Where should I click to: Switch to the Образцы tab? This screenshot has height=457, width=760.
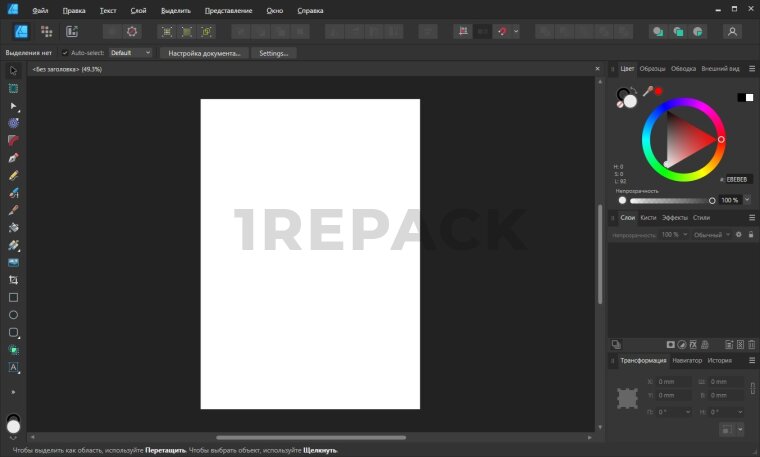(x=652, y=69)
